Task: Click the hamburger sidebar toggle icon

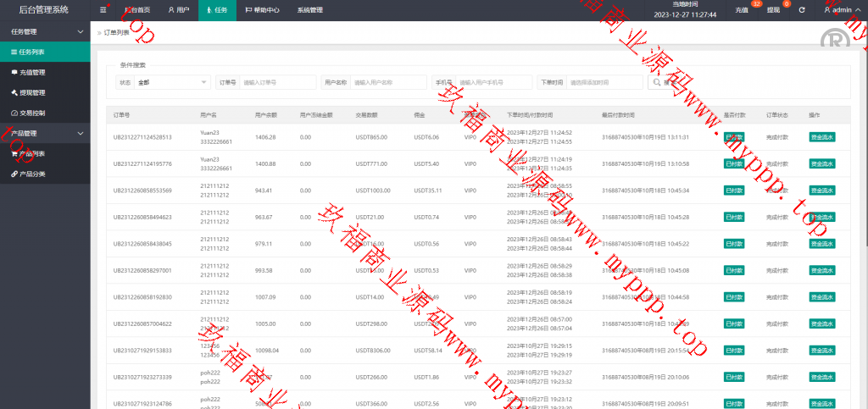Action: [x=103, y=10]
